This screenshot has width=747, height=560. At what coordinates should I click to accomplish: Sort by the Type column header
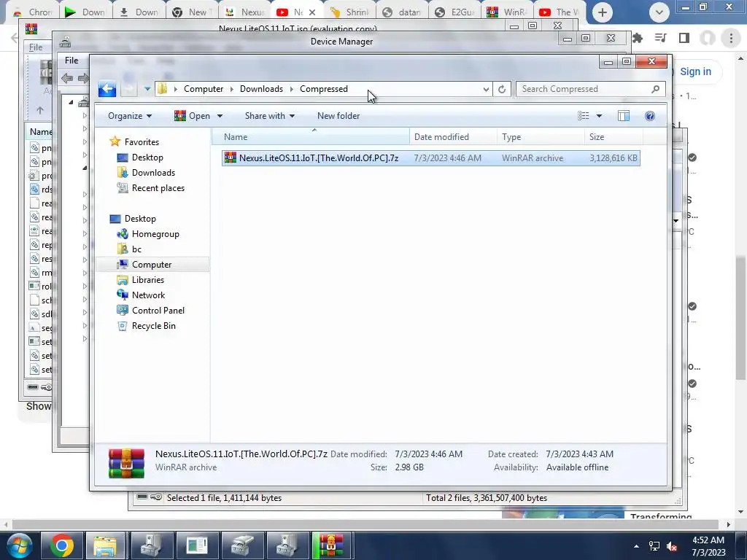coord(541,136)
